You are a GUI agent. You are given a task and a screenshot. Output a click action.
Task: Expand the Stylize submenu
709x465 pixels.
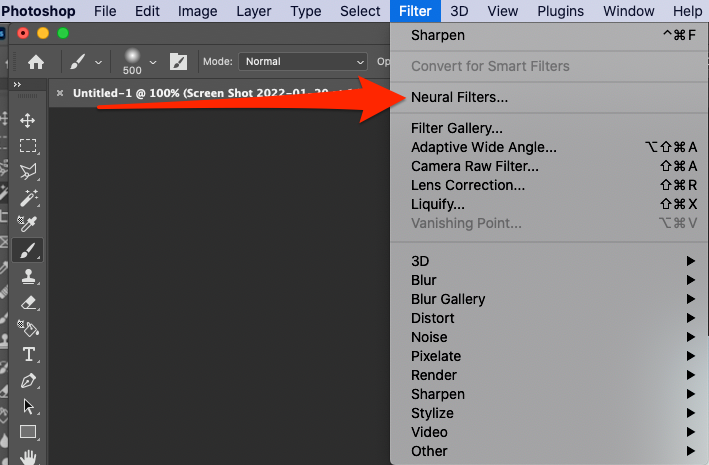(x=549, y=413)
